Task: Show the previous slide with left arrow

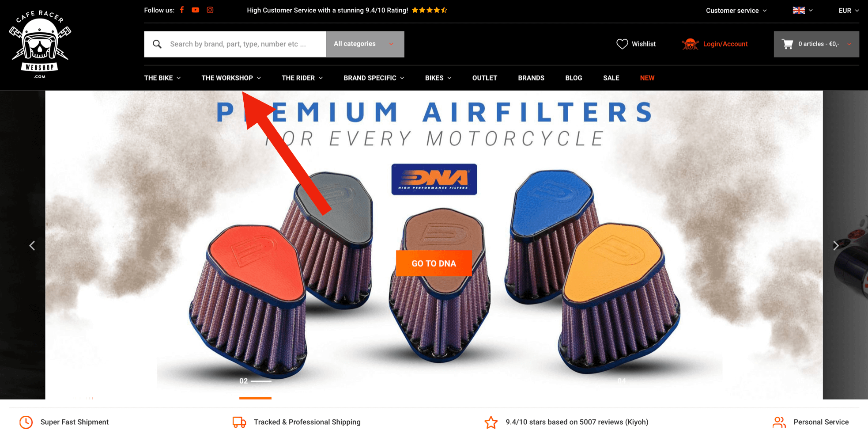Action: tap(32, 245)
